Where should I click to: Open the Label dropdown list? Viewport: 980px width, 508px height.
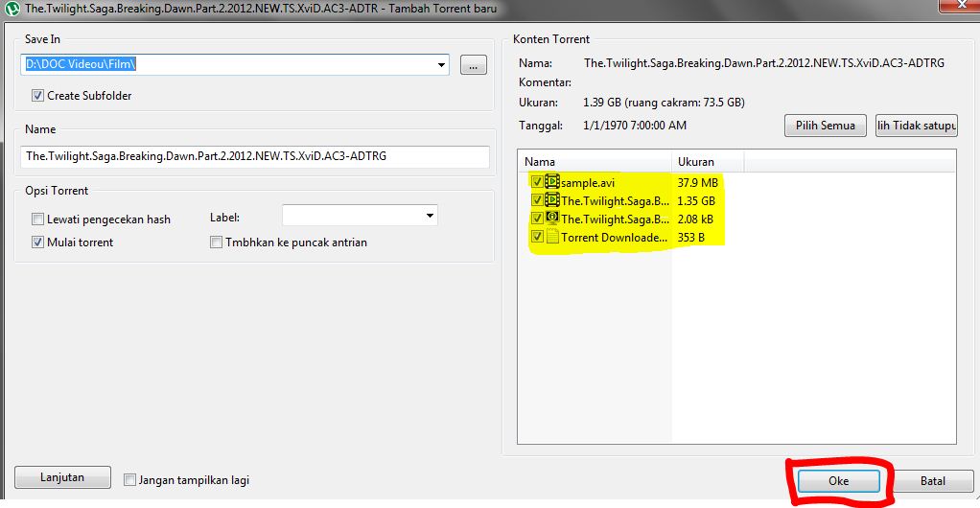tap(430, 216)
